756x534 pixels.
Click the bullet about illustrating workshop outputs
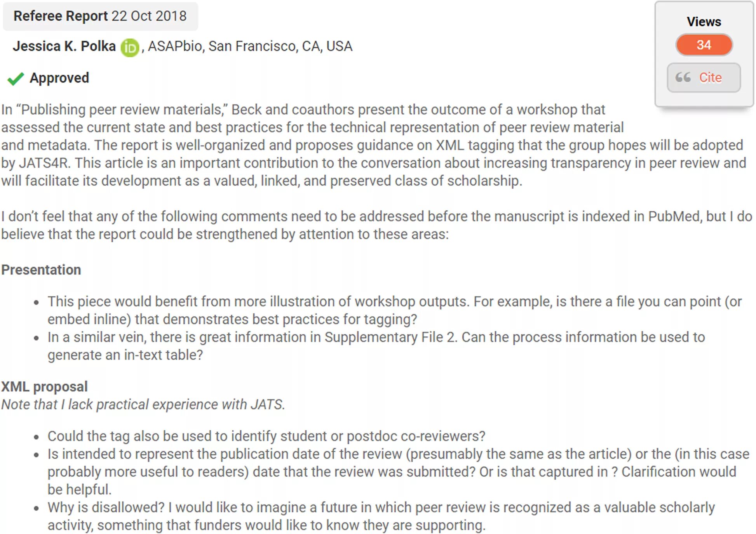pyautogui.click(x=395, y=310)
